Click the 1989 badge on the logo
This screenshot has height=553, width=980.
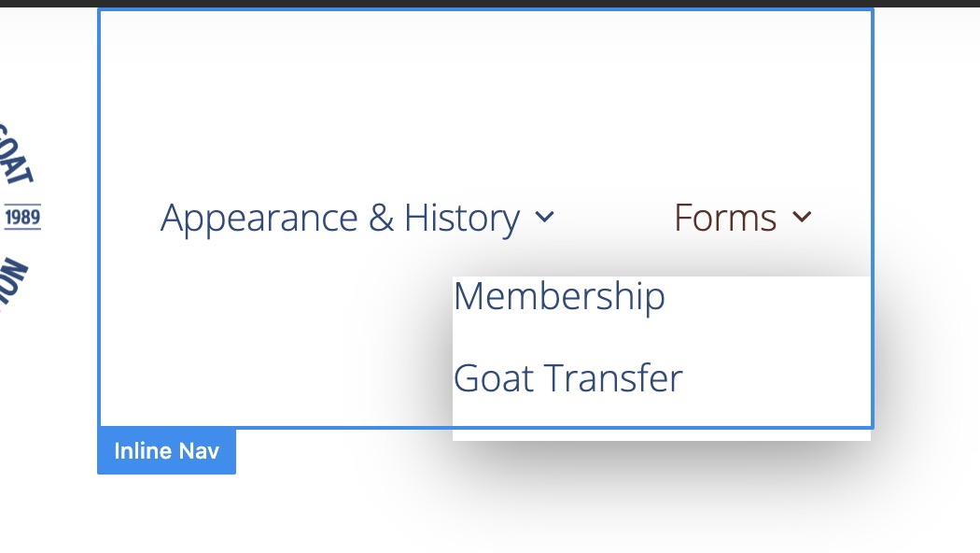coord(22,218)
